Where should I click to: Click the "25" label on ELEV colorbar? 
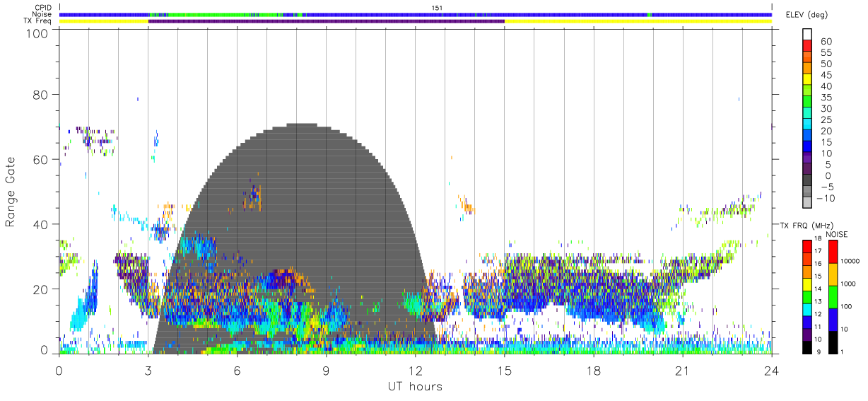point(826,120)
